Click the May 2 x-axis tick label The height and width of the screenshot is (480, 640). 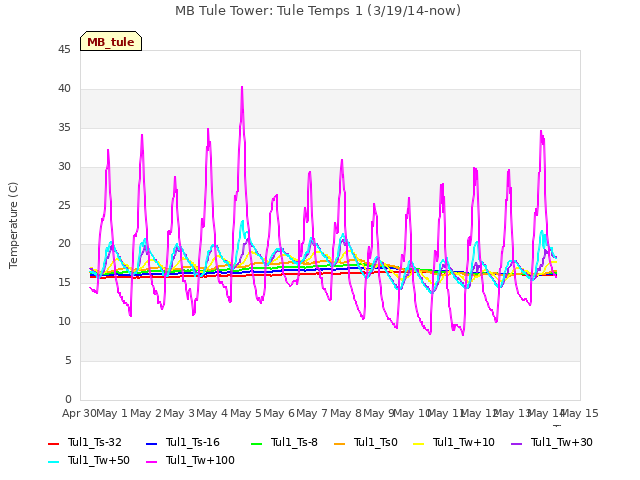pos(146,413)
